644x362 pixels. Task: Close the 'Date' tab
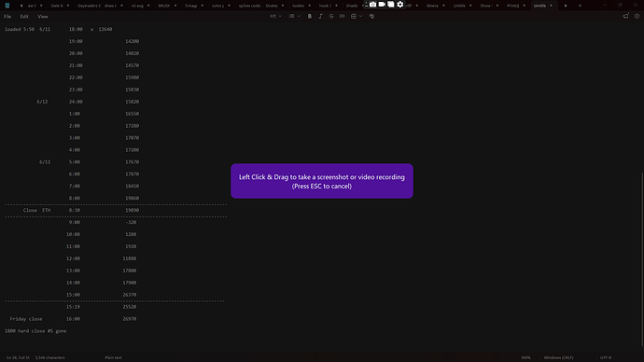(68, 6)
